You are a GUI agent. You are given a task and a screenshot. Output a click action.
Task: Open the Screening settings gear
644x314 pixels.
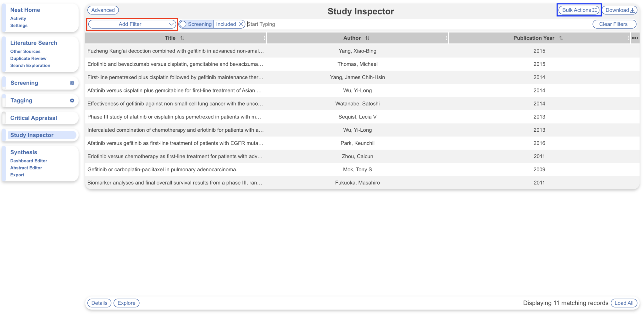(72, 83)
